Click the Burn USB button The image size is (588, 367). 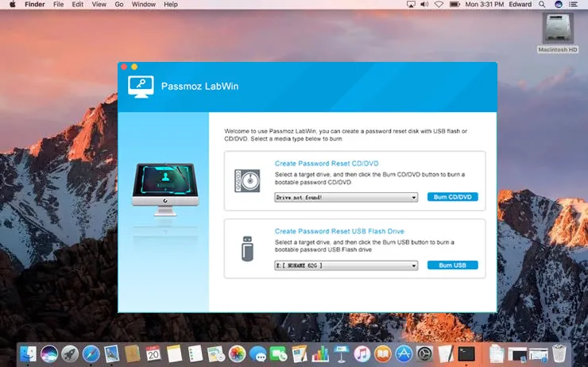click(453, 265)
